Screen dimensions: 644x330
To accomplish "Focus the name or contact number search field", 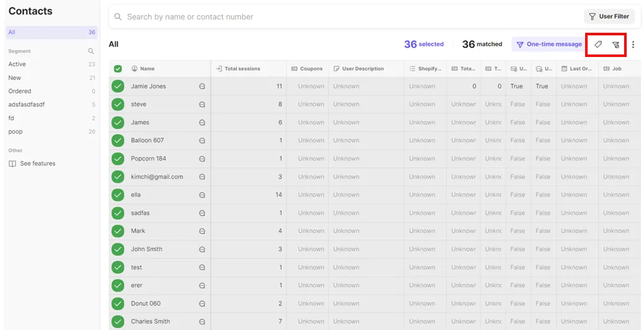I will point(347,17).
